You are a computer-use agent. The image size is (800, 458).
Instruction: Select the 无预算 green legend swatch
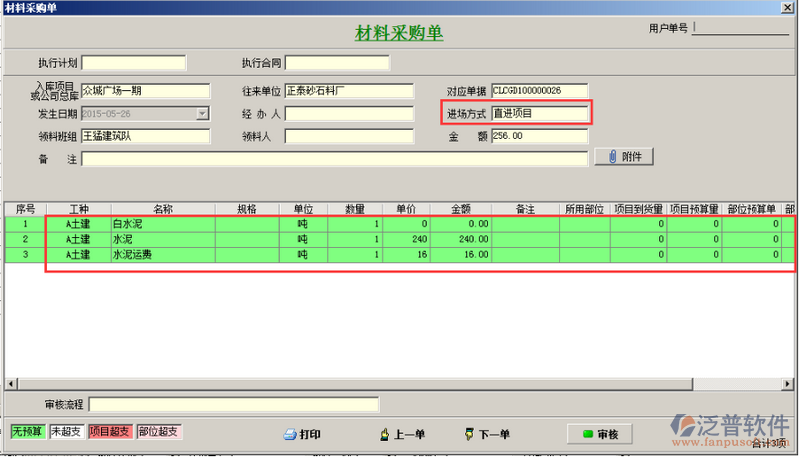tap(28, 432)
